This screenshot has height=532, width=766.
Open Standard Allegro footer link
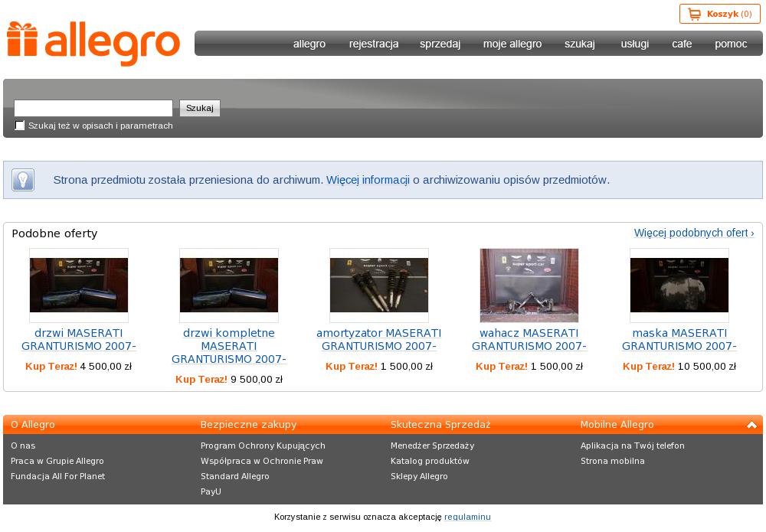tap(235, 476)
